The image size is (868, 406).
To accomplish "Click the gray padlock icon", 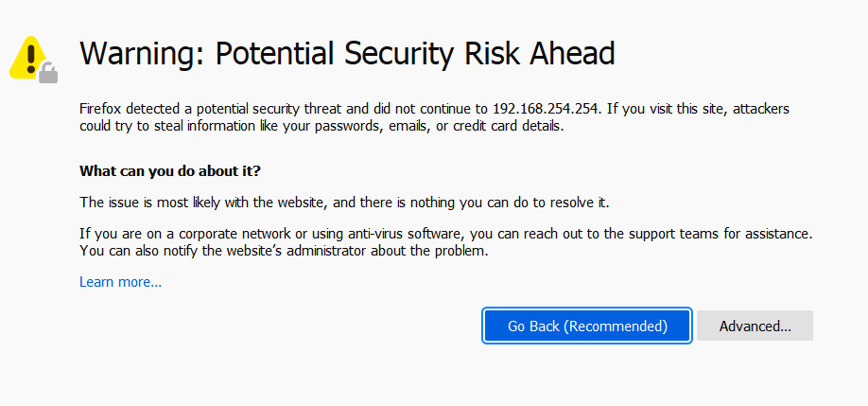I will click(x=48, y=73).
